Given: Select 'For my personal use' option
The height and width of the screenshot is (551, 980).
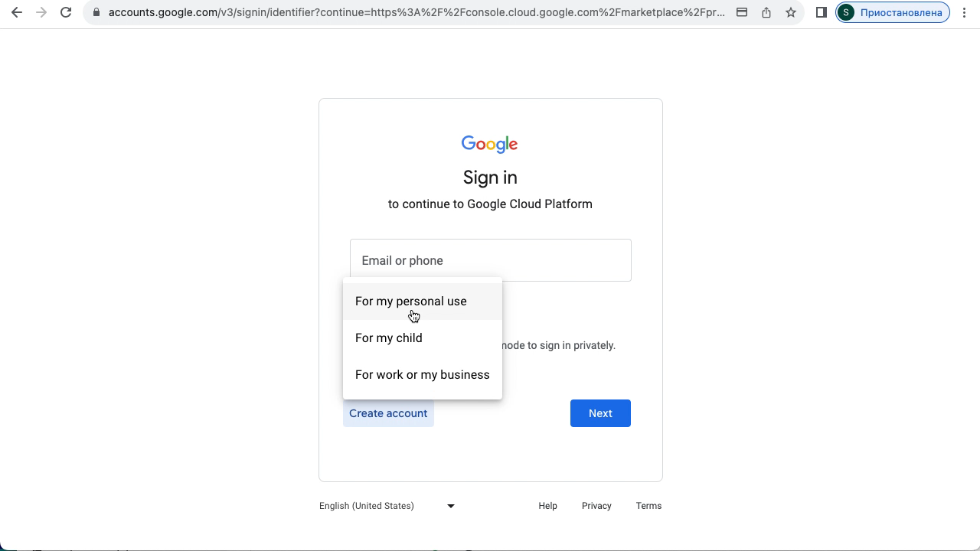Looking at the screenshot, I should pyautogui.click(x=411, y=302).
